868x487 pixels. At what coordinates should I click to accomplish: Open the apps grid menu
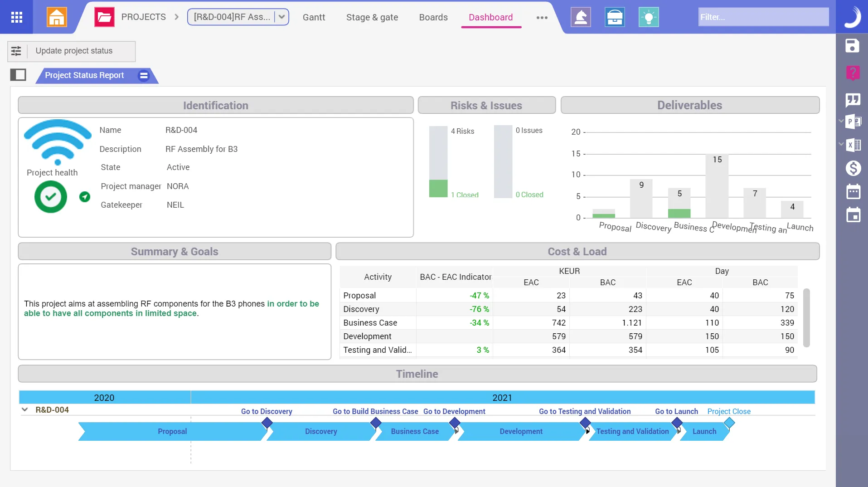pyautogui.click(x=17, y=17)
